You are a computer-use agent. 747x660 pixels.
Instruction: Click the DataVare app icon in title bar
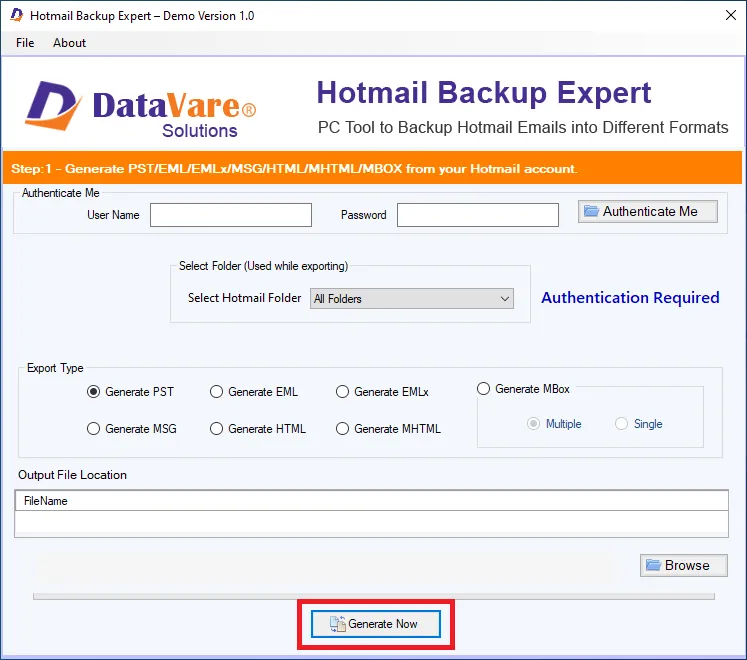pyautogui.click(x=17, y=15)
